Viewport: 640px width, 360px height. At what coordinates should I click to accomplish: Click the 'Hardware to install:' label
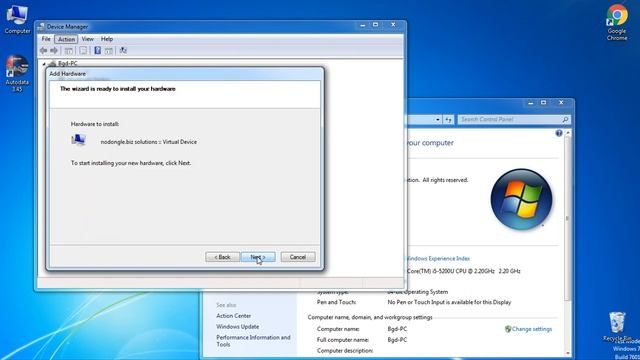[x=95, y=124]
